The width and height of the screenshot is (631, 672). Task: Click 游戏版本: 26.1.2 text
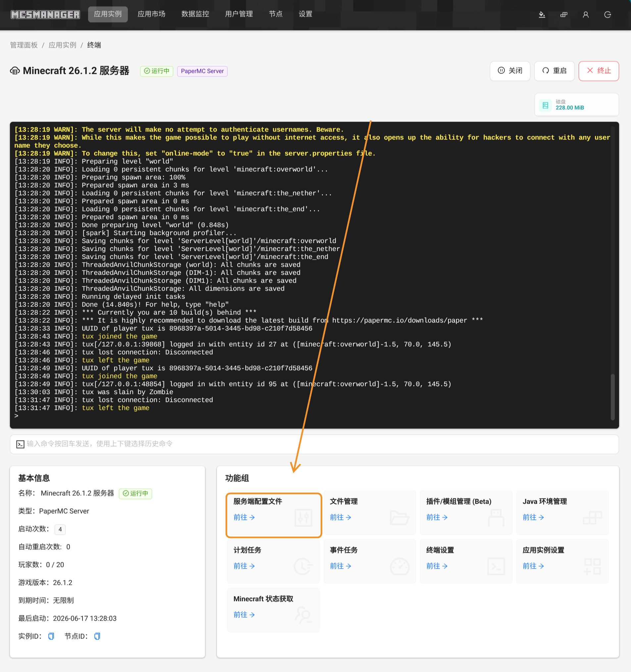(x=45, y=583)
